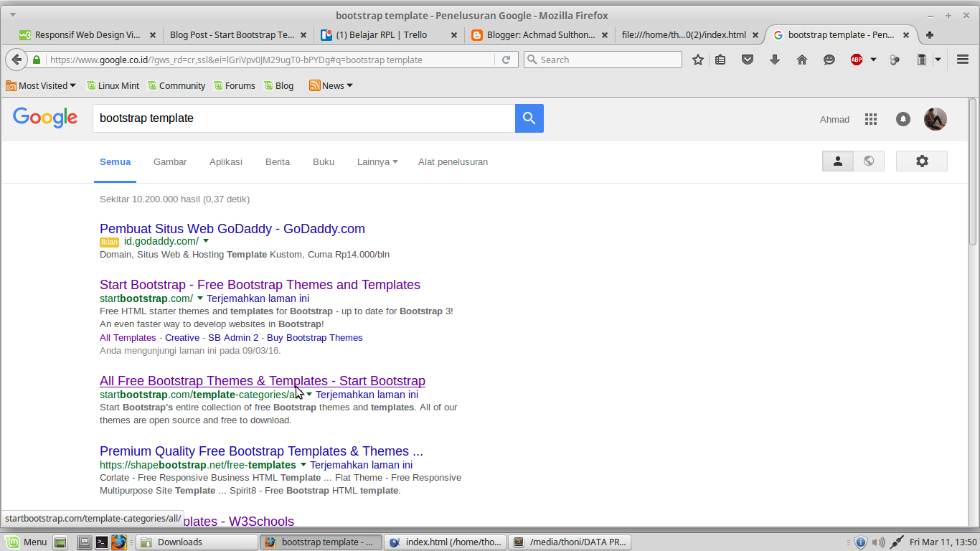Open Premium Quality Free Bootstrap Templates result
The image size is (980, 551).
[261, 451]
